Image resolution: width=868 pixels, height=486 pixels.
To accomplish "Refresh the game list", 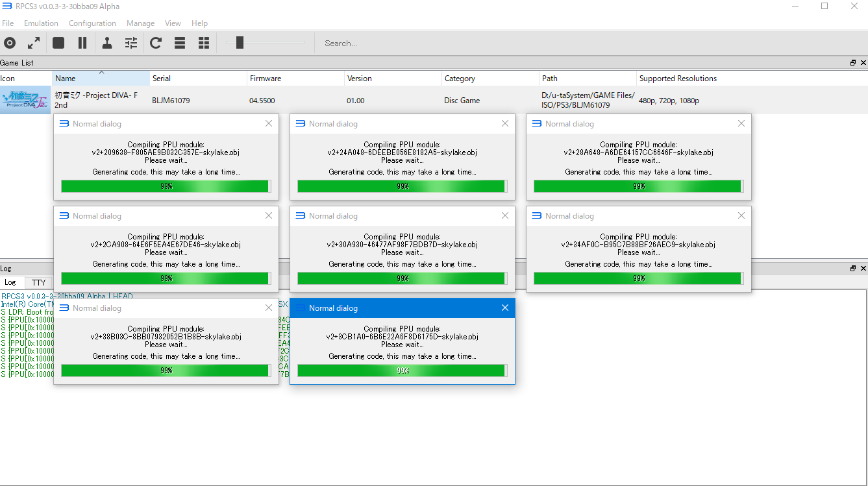I will coord(156,43).
